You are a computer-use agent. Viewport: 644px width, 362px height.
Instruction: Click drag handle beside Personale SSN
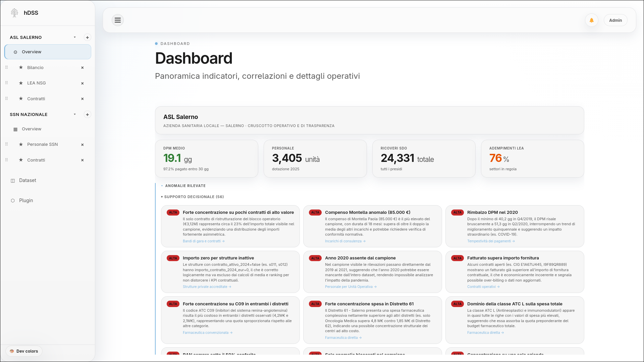coord(6,144)
